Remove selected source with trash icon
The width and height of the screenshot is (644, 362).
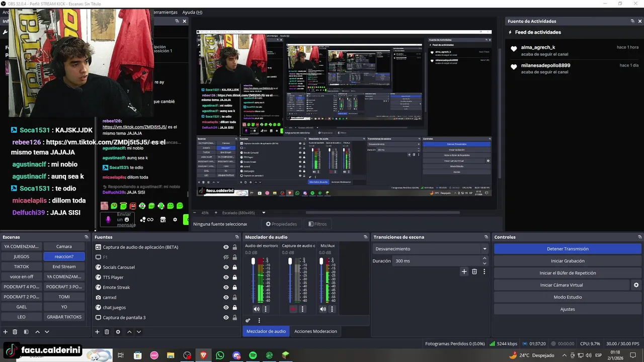[x=107, y=332]
